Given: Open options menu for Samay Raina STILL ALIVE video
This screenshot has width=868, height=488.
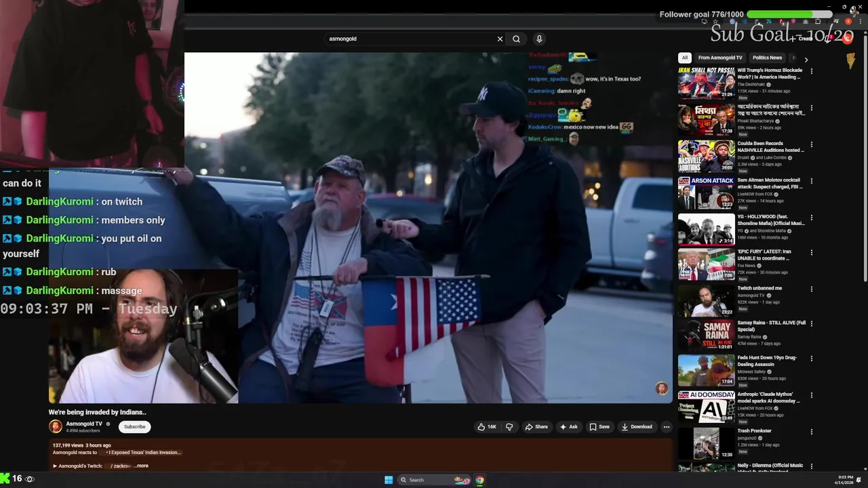Looking at the screenshot, I should [x=812, y=324].
